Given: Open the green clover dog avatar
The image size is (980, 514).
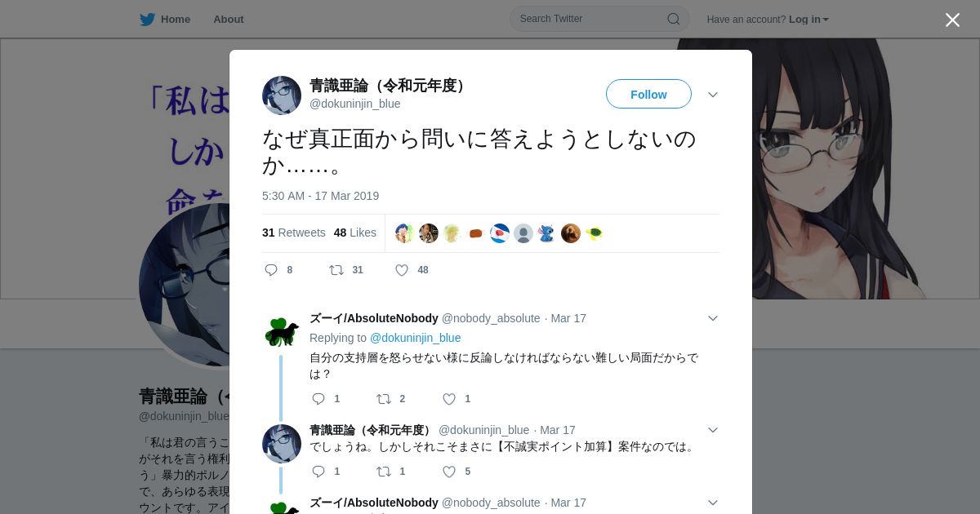Looking at the screenshot, I should pyautogui.click(x=282, y=332).
